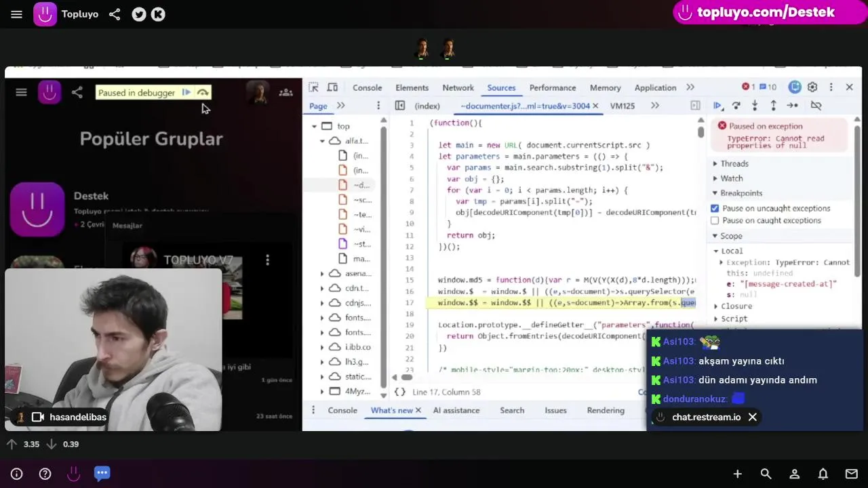
Task: Switch to the Memory panel tab
Action: (605, 87)
